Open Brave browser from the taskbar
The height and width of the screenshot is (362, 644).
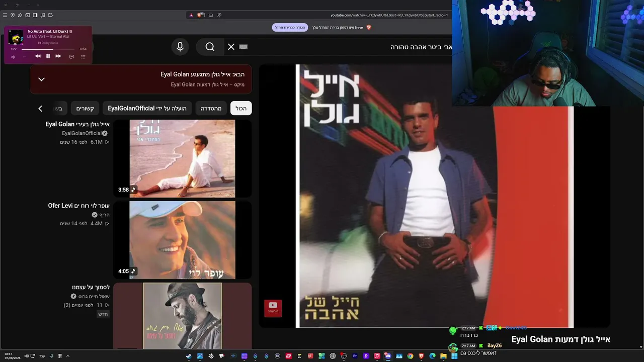[x=421, y=356]
